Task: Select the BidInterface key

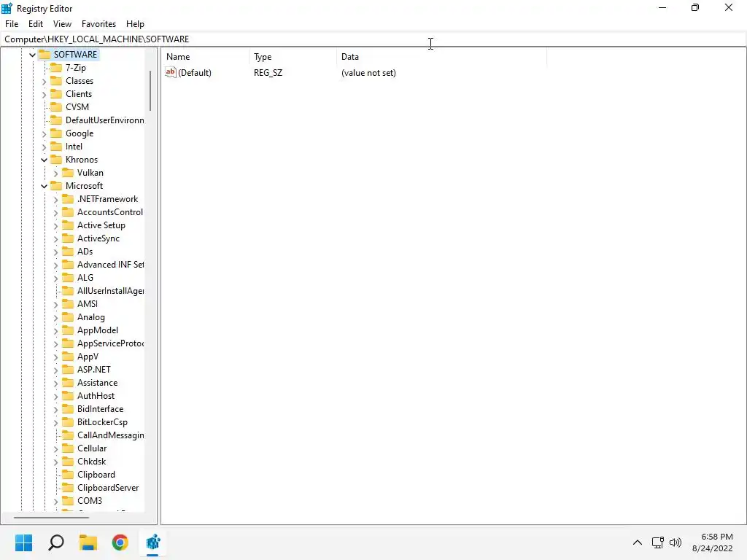Action: [100, 408]
